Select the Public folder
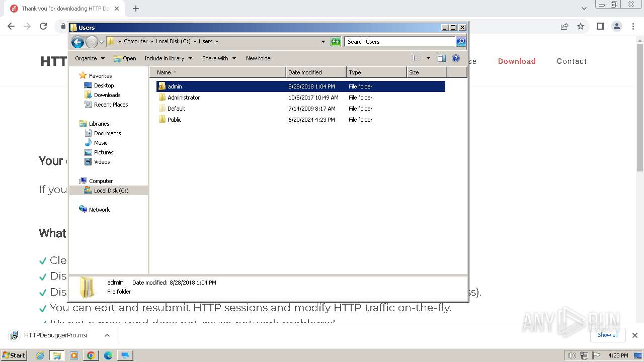The image size is (644, 362). click(x=174, y=120)
